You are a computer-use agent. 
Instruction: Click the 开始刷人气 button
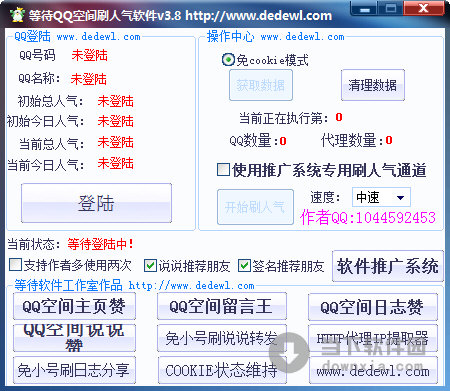tap(255, 207)
